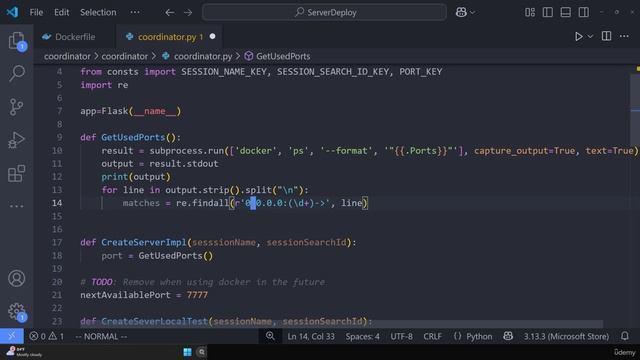Show hidden menus via title bar ellipsis
Screen dimensions: 640x360
[x=135, y=13]
